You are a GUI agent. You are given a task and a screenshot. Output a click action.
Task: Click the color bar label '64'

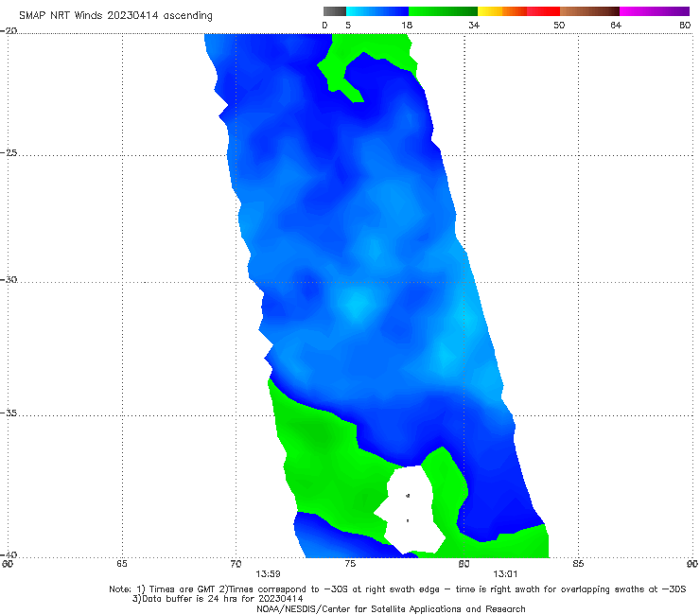(x=616, y=25)
